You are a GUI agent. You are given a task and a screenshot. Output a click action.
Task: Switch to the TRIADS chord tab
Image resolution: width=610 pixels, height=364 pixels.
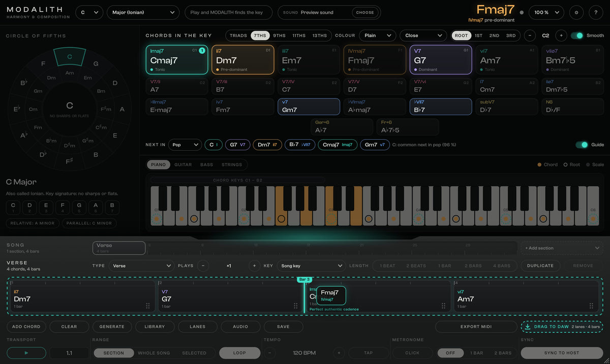pos(238,36)
